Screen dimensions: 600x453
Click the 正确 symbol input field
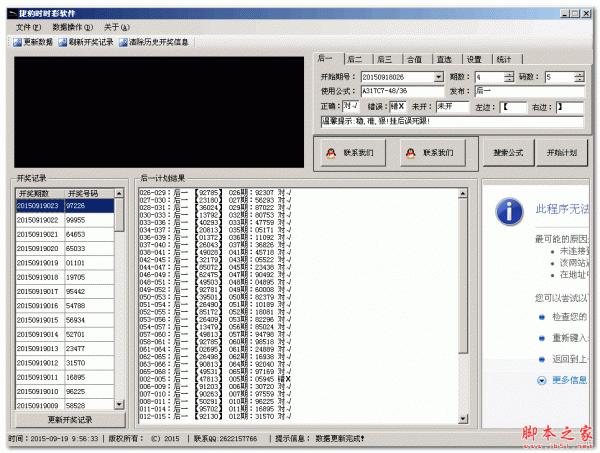tap(351, 106)
